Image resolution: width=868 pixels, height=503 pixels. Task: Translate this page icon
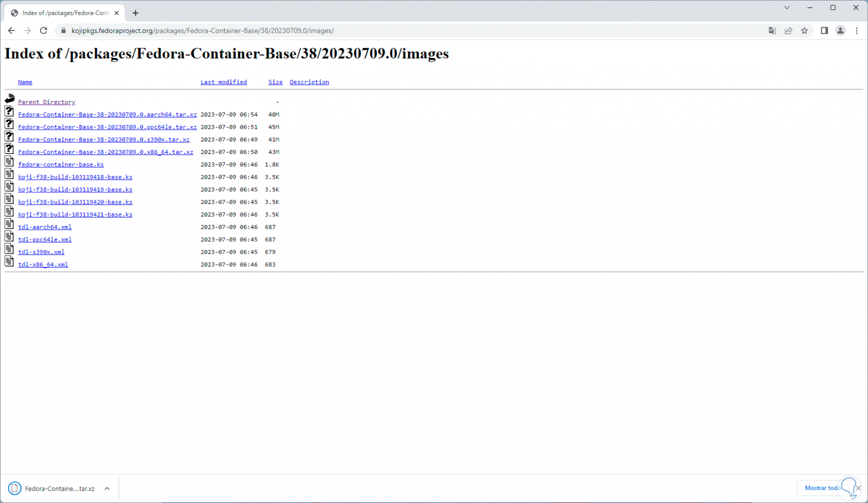[x=772, y=30]
